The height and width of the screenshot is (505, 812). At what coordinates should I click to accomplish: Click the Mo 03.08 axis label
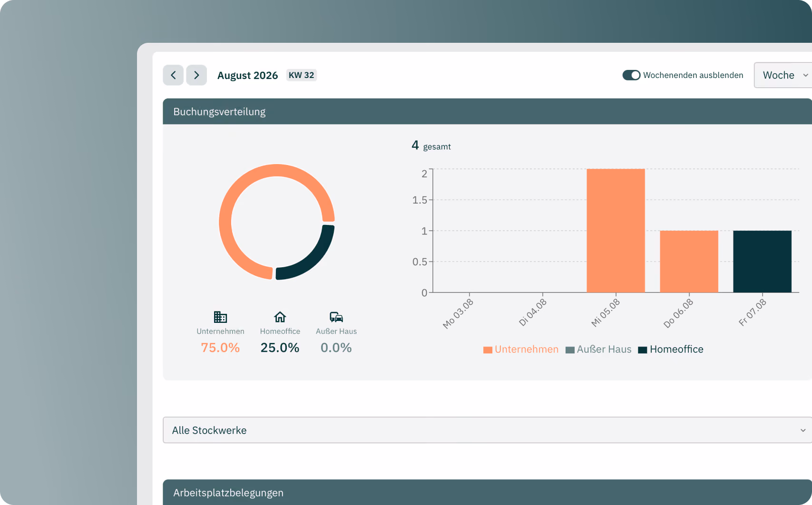coord(458,313)
